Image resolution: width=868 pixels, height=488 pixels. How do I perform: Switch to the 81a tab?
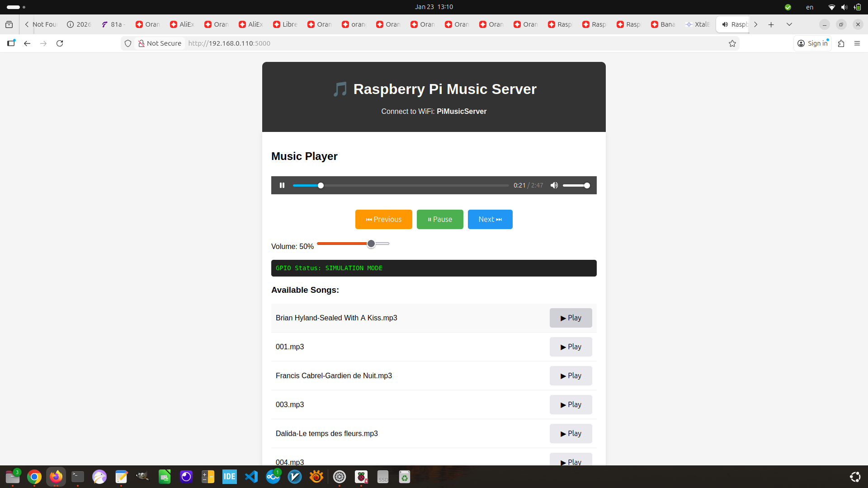point(113,24)
